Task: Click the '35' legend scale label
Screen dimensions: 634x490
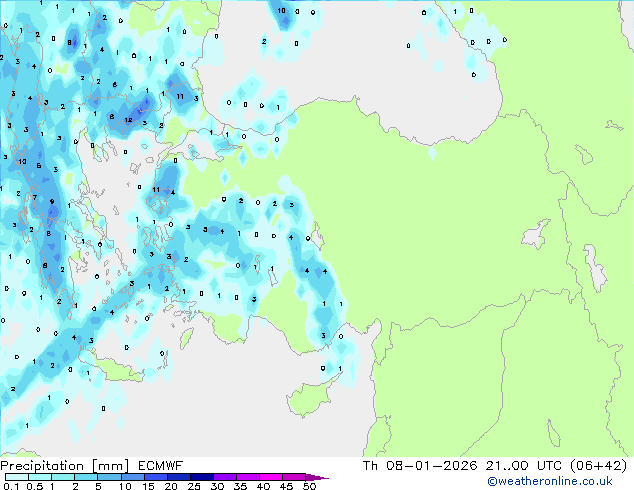Action: [x=240, y=486]
